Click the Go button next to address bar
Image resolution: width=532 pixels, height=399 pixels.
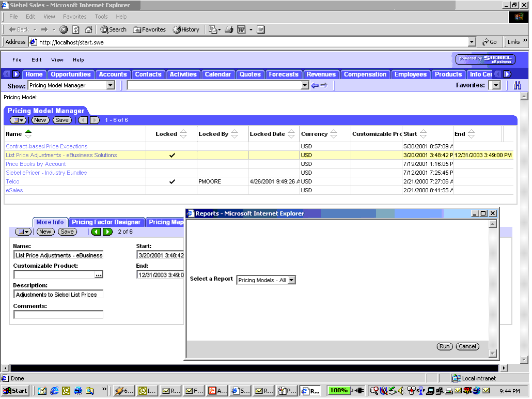click(489, 42)
